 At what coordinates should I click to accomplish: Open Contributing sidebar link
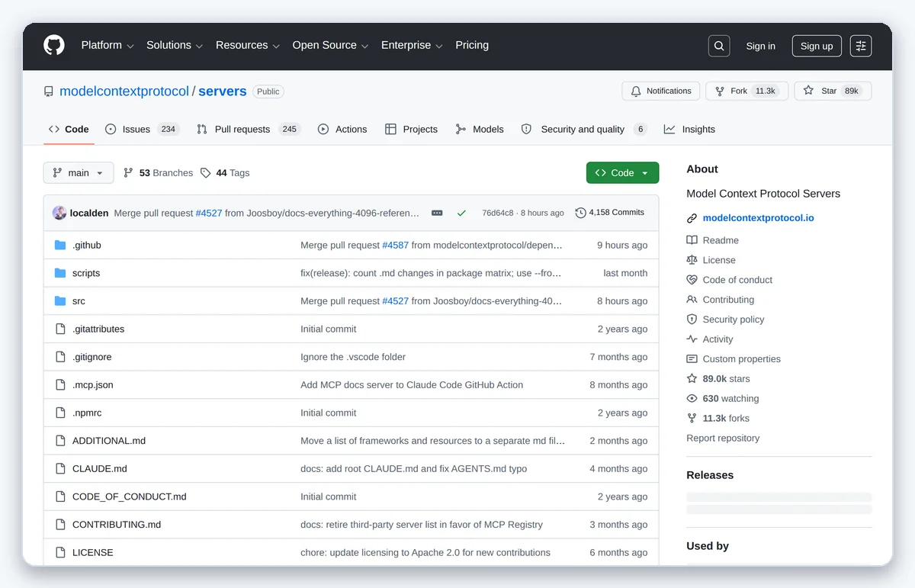(721, 300)
